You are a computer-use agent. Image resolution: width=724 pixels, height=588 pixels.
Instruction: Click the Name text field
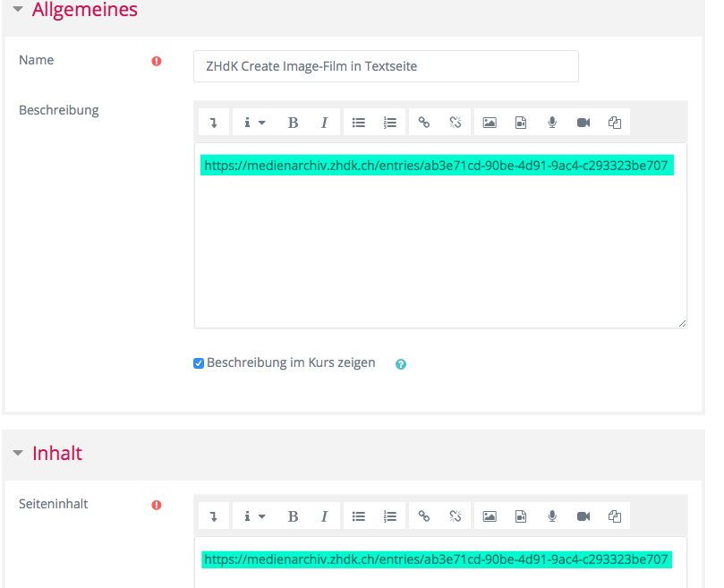pos(386,66)
